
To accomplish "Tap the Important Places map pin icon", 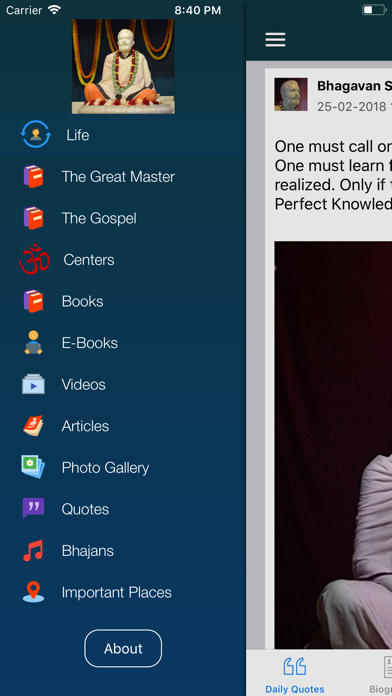I will pos(33,592).
